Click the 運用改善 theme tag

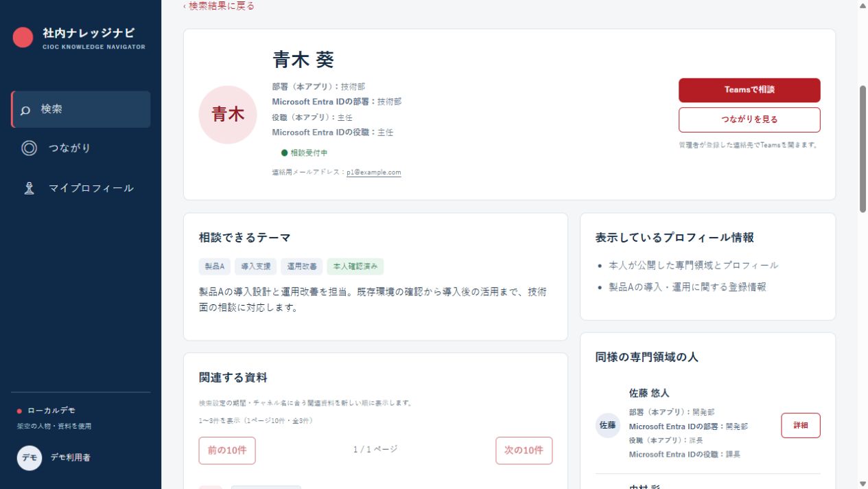tap(301, 266)
